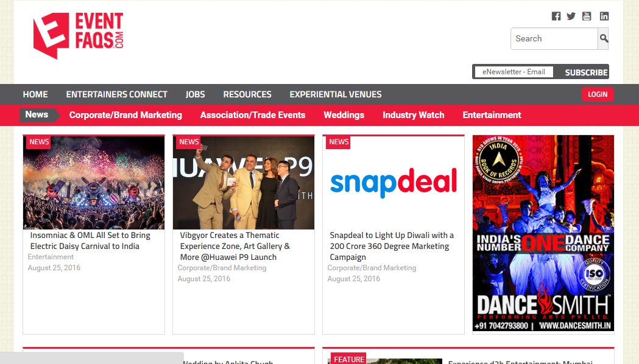This screenshot has width=639, height=364.
Task: Open the JOBS menu item
Action: pos(195,94)
